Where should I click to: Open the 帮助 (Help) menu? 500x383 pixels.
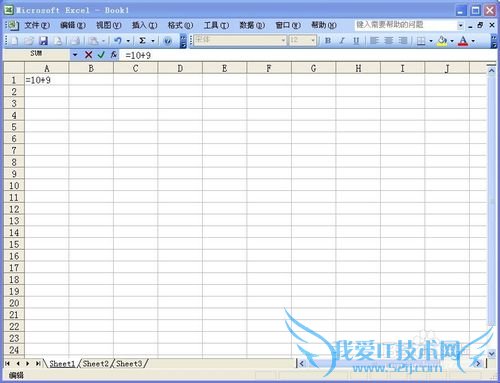tap(324, 25)
